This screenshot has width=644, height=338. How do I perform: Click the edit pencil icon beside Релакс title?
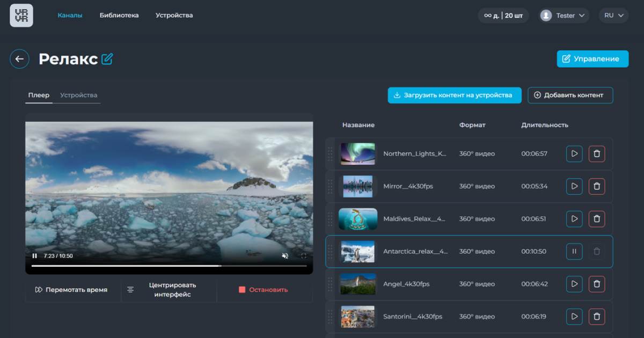[107, 59]
